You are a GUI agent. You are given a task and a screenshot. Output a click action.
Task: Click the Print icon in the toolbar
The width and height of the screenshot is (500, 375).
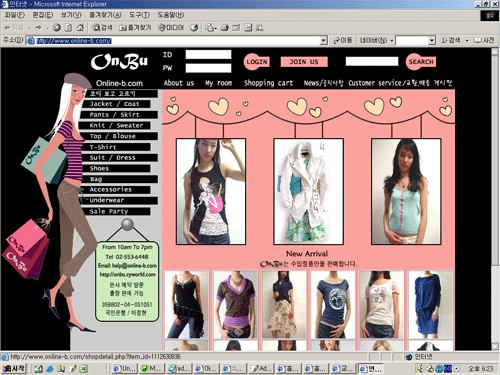click(225, 28)
